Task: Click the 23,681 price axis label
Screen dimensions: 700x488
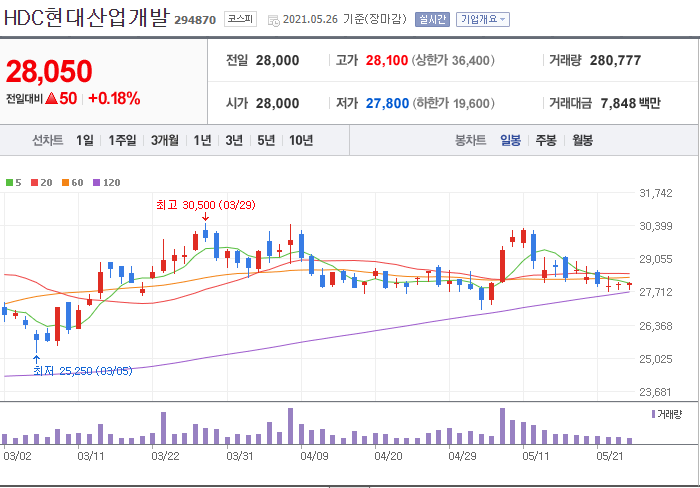Action: pyautogui.click(x=655, y=392)
